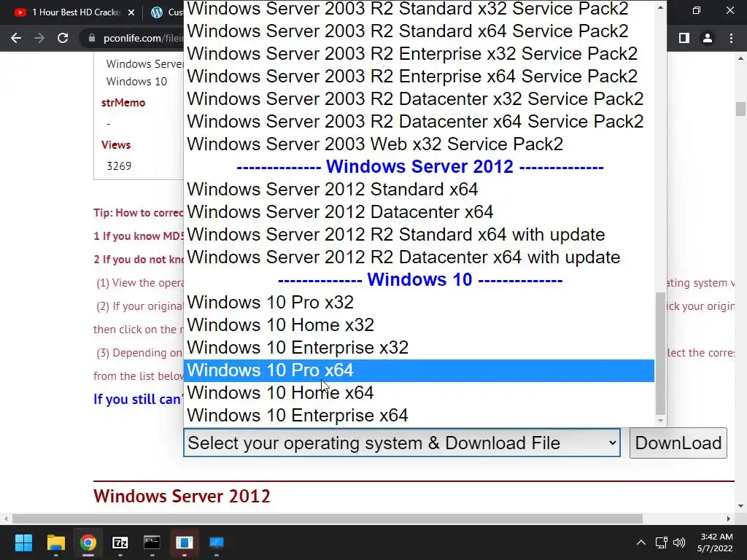Image resolution: width=747 pixels, height=560 pixels.
Task: Click the volume speaker tray icon
Action: 679,542
